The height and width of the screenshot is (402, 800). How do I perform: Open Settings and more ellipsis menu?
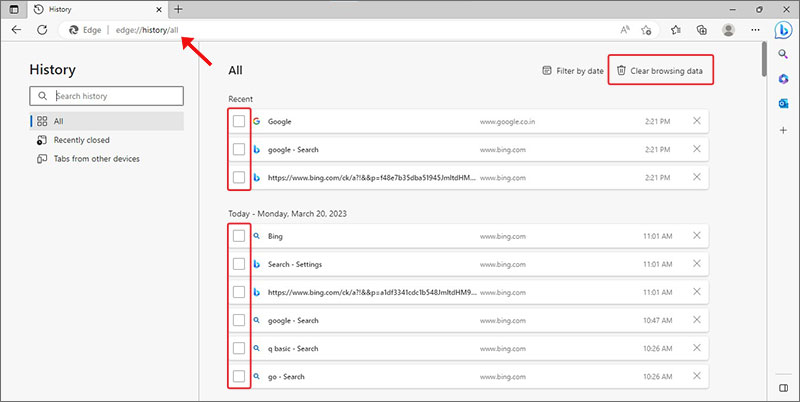(753, 30)
